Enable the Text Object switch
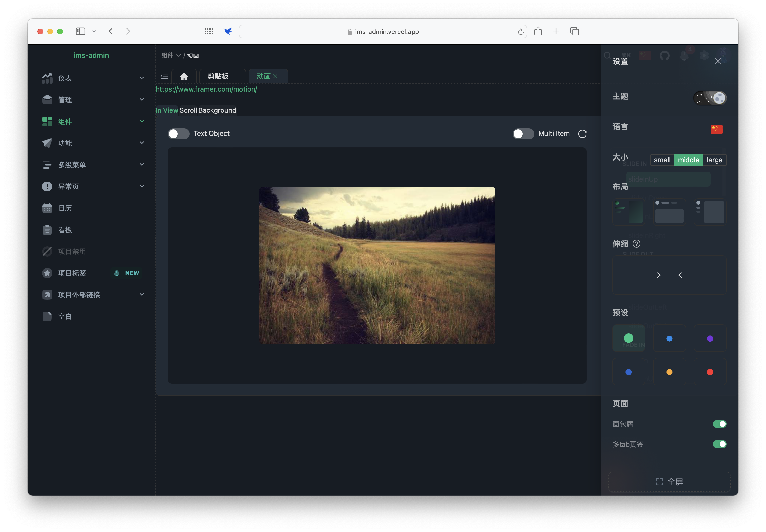This screenshot has width=766, height=532. click(178, 134)
